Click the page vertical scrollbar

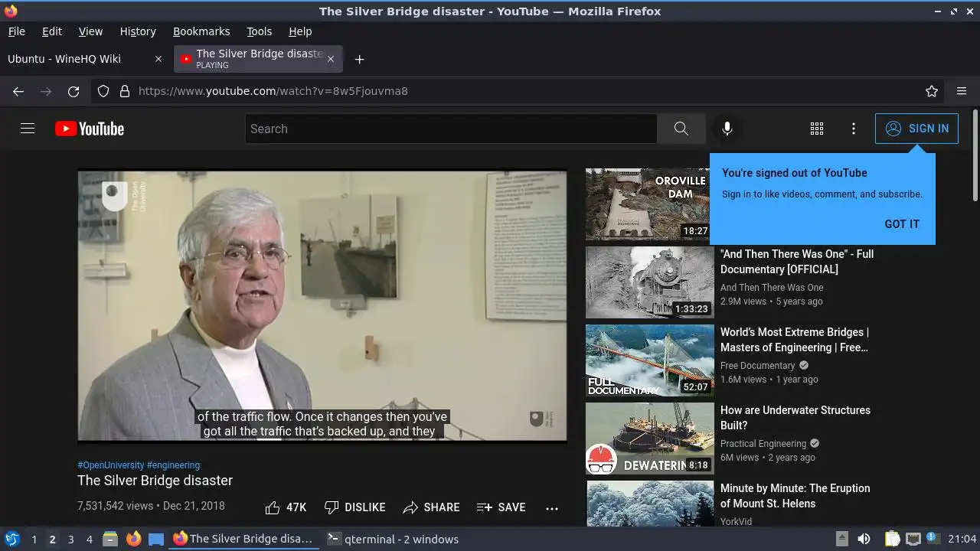pyautogui.click(x=975, y=155)
